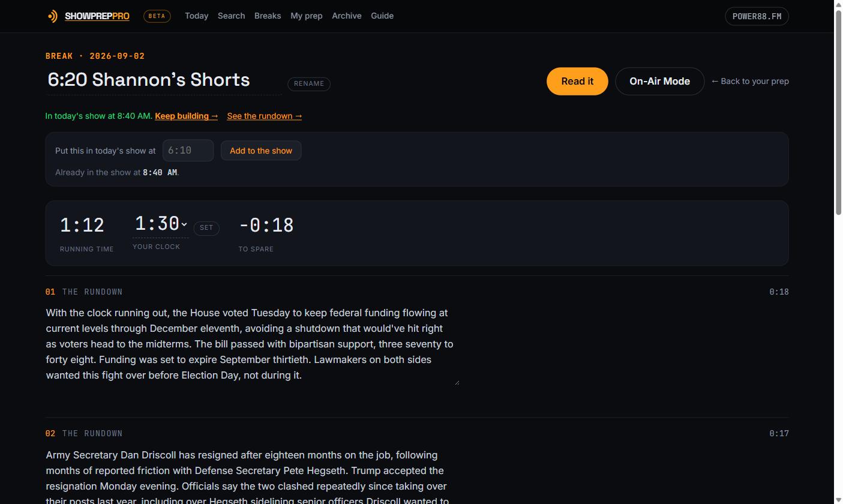
Task: Open the Search menu item
Action: pos(231,16)
